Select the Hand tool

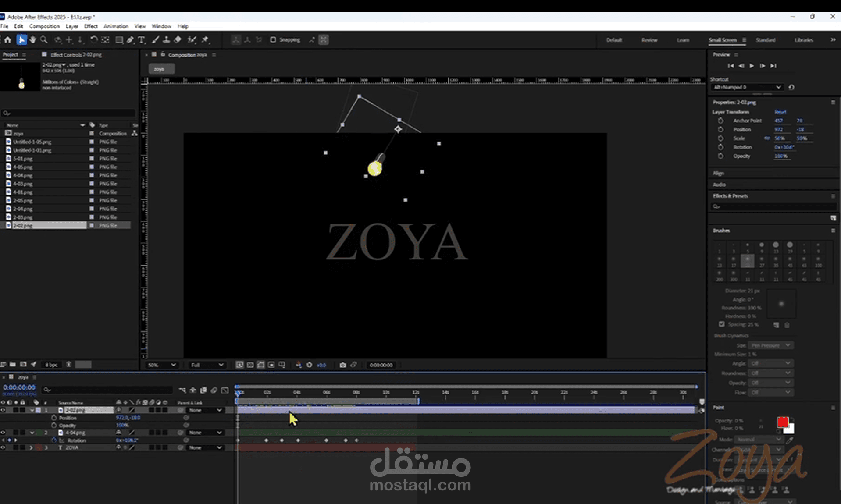[x=33, y=40]
